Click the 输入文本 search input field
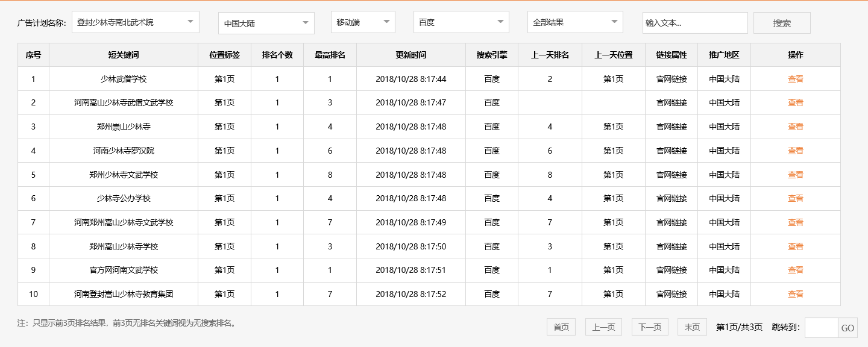The height and width of the screenshot is (347, 868). [694, 23]
